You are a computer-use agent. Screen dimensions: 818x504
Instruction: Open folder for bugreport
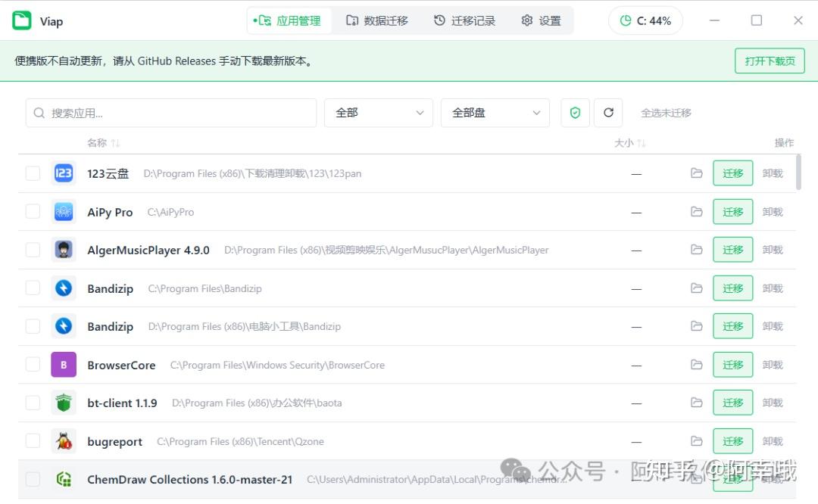(x=697, y=441)
